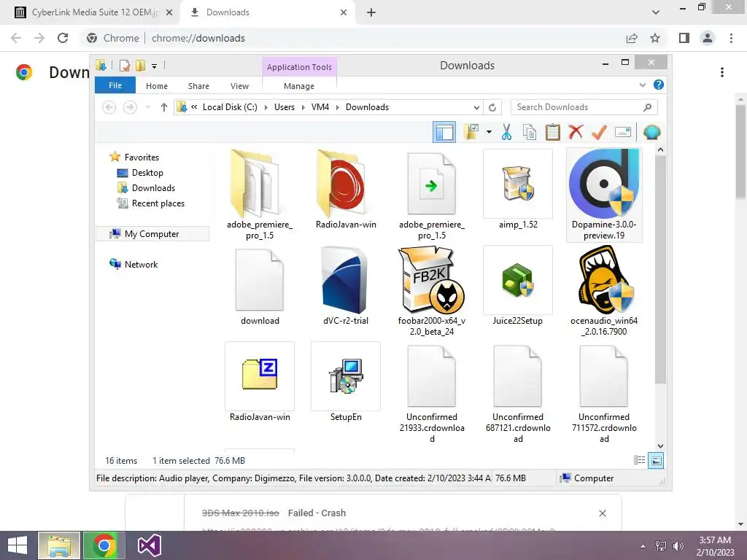Open the Home ribbon tab

157,86
